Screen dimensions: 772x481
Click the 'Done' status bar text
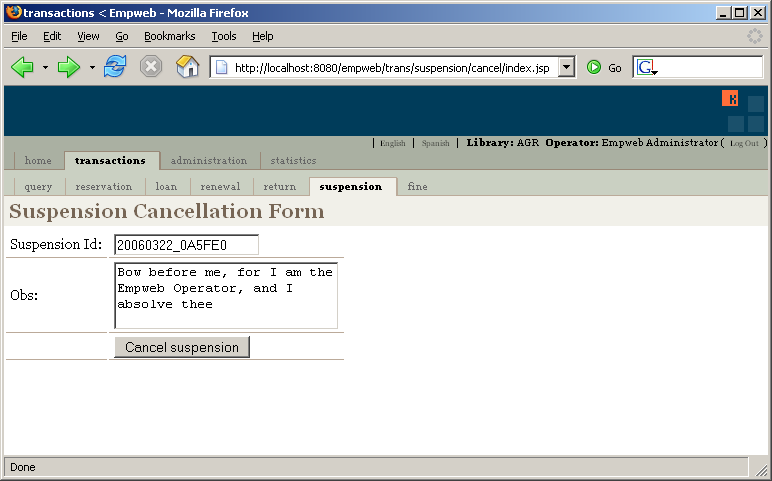click(23, 467)
